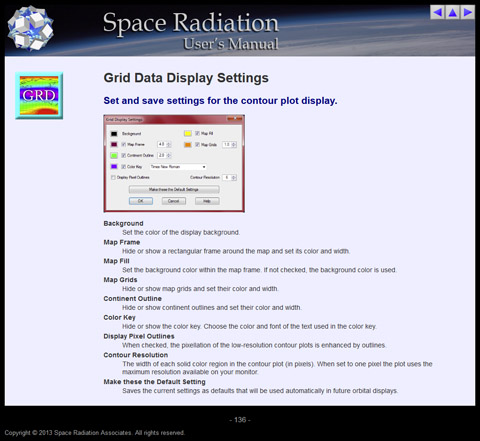Click the bold 'Continent Outline' term

[x=133, y=299]
